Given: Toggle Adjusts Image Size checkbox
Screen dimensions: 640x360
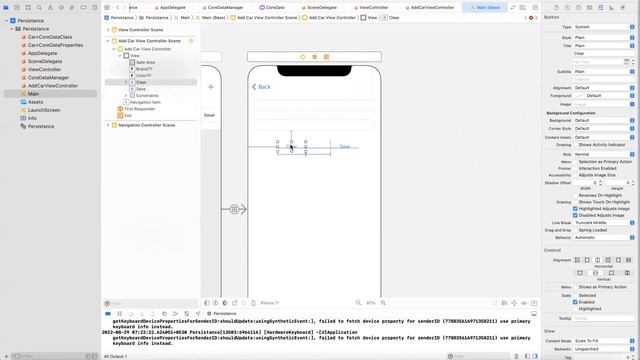Looking at the screenshot, I should (575, 175).
